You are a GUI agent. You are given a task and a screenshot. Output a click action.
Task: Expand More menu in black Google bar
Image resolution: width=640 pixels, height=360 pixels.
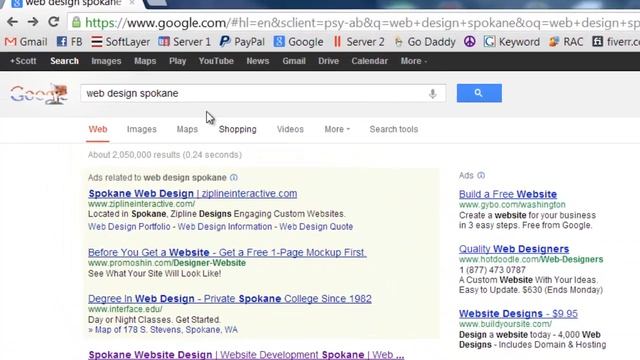pyautogui.click(x=414, y=61)
